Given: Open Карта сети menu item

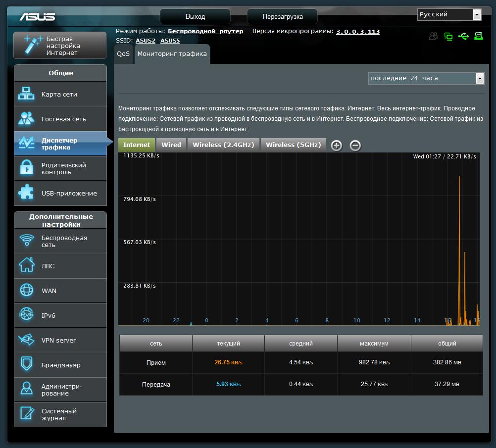Looking at the screenshot, I should pos(60,94).
